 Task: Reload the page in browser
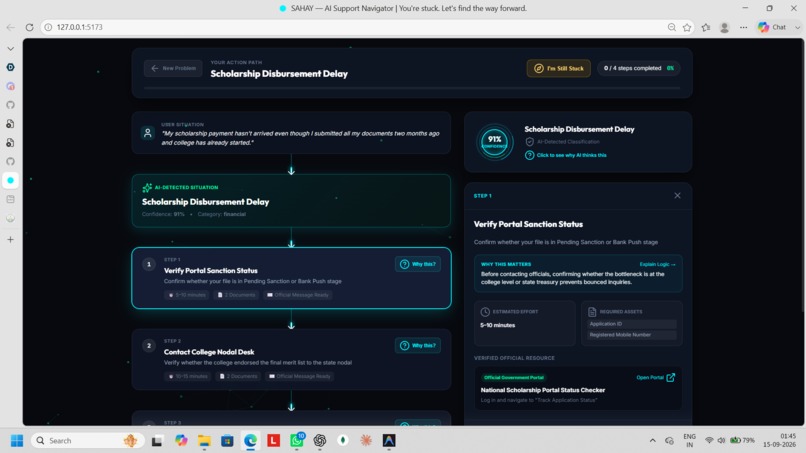point(29,27)
